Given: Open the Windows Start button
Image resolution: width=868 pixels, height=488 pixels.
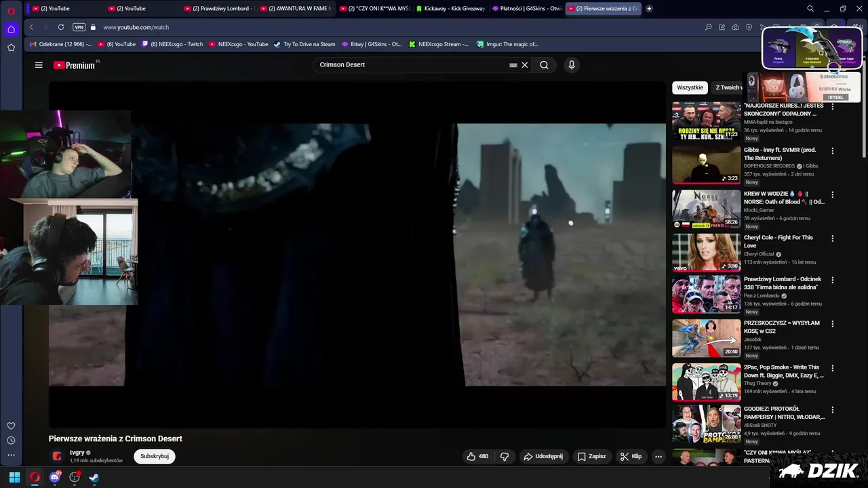Looking at the screenshot, I should [x=14, y=477].
